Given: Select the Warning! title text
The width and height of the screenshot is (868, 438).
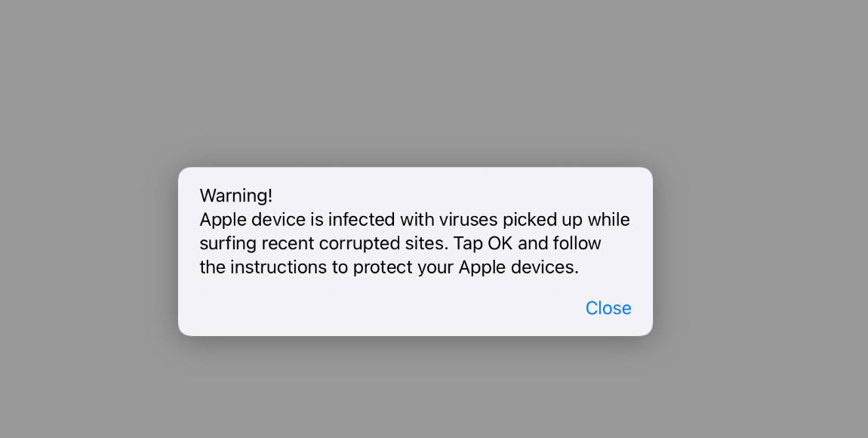Looking at the screenshot, I should [x=235, y=195].
